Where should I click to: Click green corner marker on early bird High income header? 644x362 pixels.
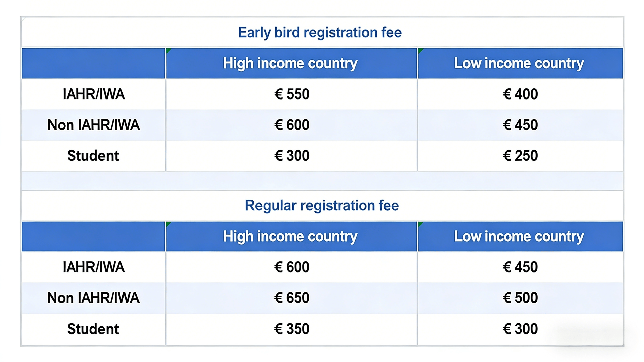[168, 50]
